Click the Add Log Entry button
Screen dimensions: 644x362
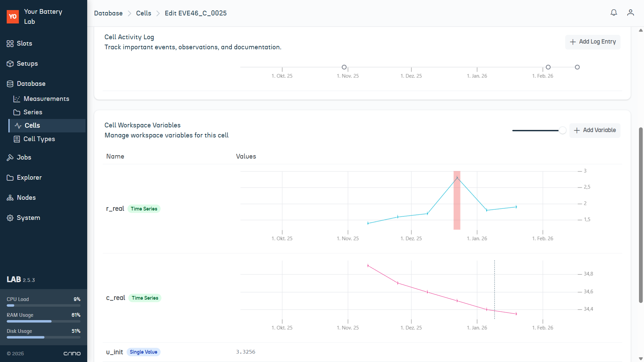point(592,42)
